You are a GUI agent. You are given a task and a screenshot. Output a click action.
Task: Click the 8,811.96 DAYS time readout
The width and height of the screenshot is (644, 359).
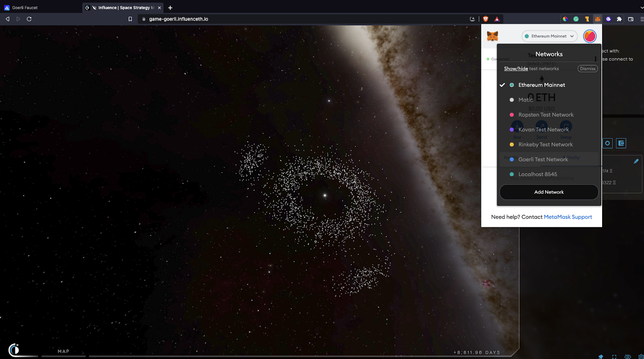click(x=477, y=353)
